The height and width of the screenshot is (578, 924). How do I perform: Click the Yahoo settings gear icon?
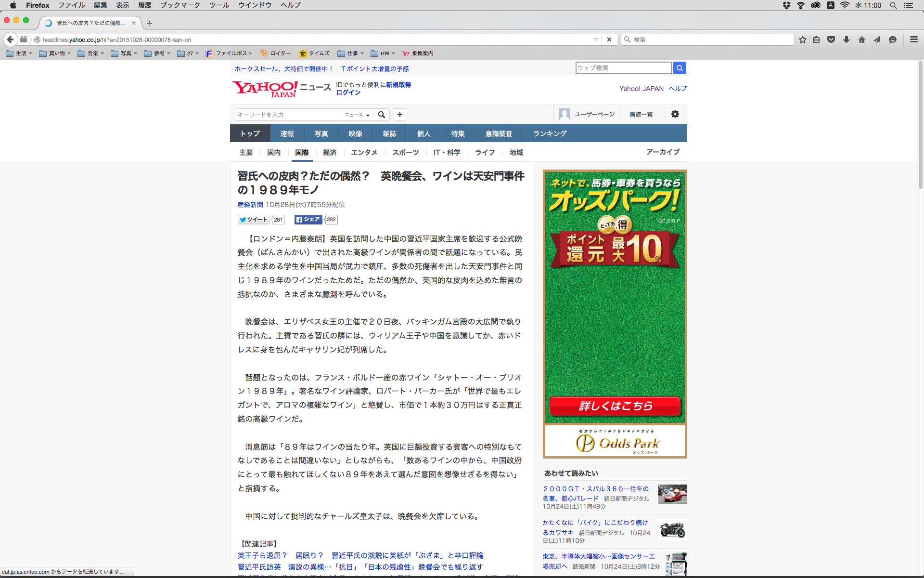675,114
